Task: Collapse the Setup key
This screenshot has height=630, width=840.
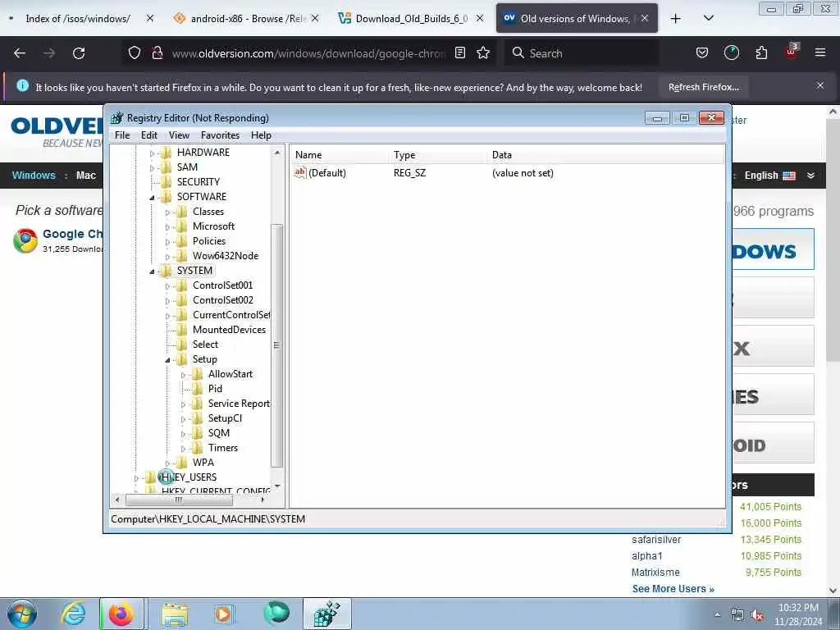Action: point(167,360)
